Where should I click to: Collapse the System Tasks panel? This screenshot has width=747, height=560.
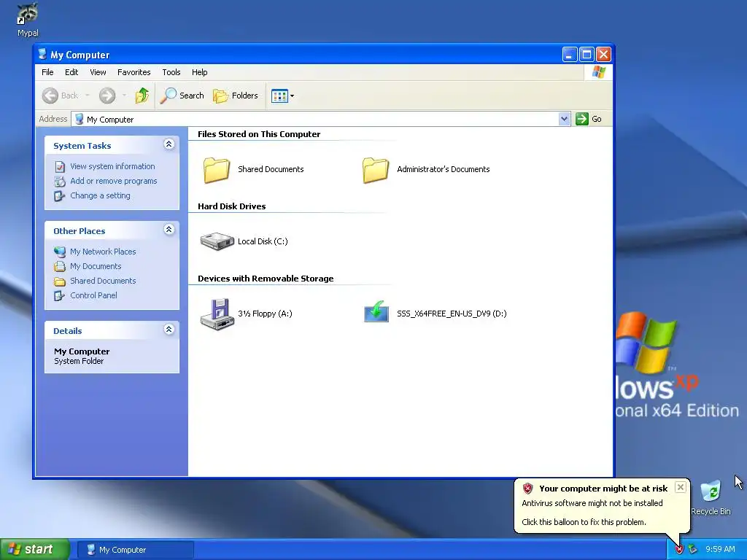pos(169,144)
